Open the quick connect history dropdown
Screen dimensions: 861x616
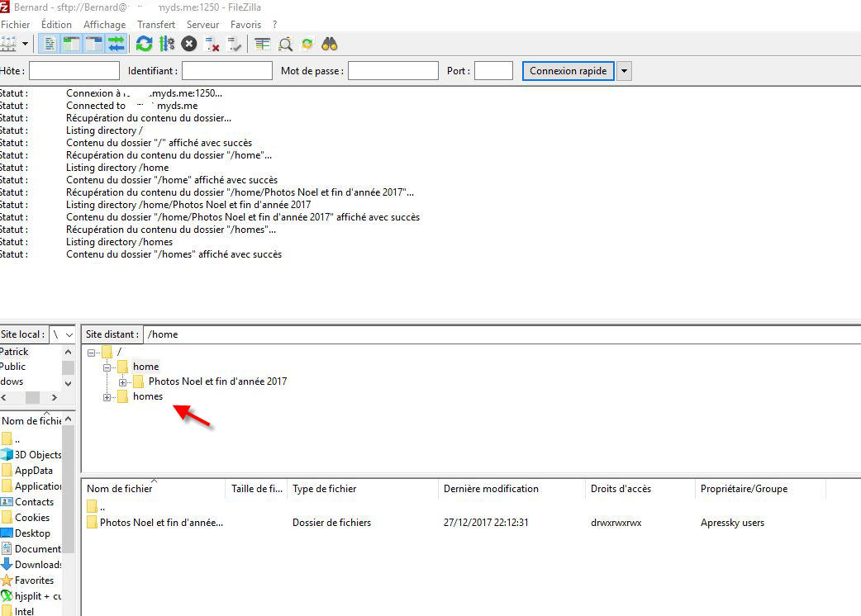tap(625, 71)
